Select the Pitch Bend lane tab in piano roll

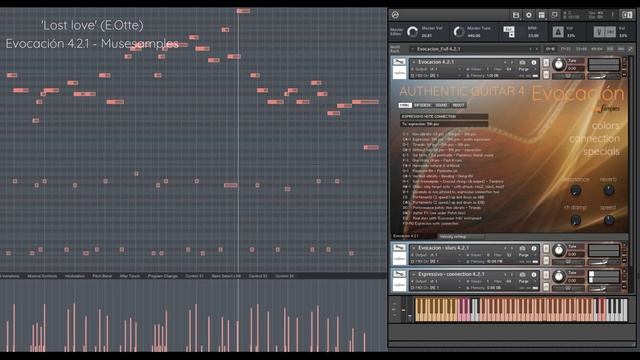click(x=102, y=276)
